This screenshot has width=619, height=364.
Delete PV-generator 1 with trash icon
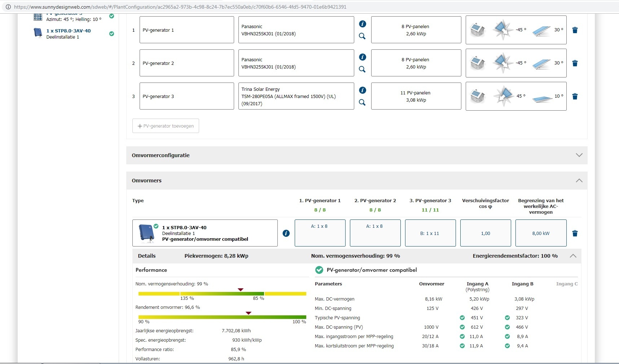(575, 30)
